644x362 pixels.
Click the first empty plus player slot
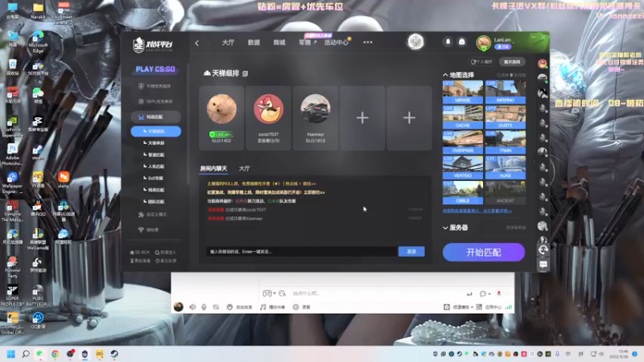361,118
